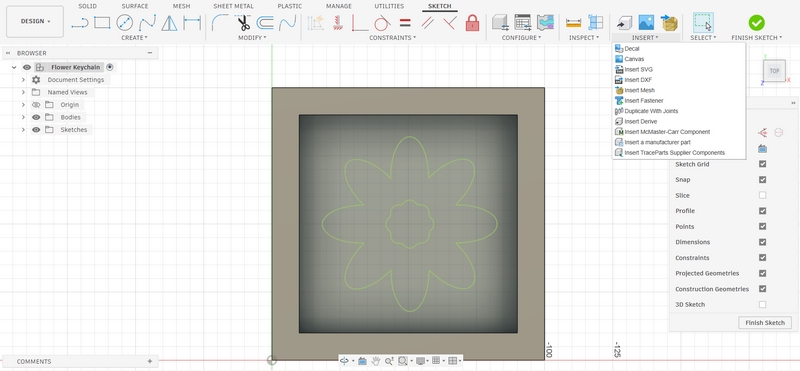Switch to the SURFACE tab
800x371 pixels.
click(135, 6)
